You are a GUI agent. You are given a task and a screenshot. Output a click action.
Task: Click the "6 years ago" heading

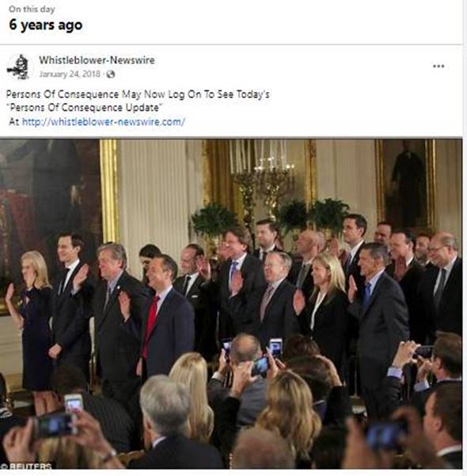click(x=46, y=25)
